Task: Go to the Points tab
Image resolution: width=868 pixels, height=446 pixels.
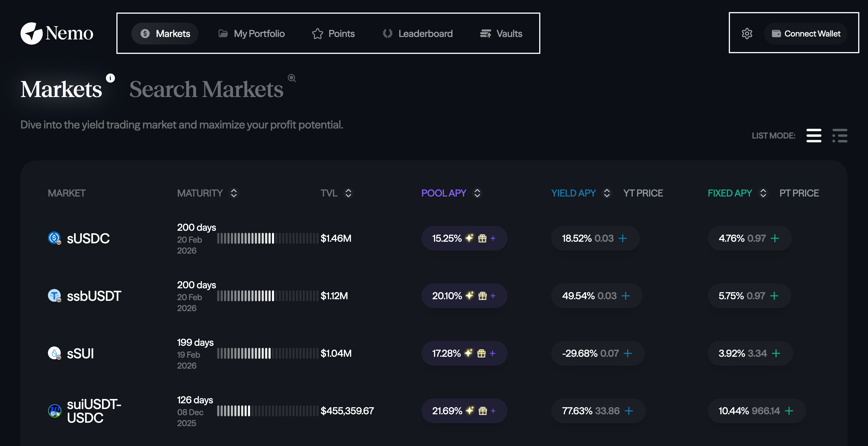Action: coord(333,33)
